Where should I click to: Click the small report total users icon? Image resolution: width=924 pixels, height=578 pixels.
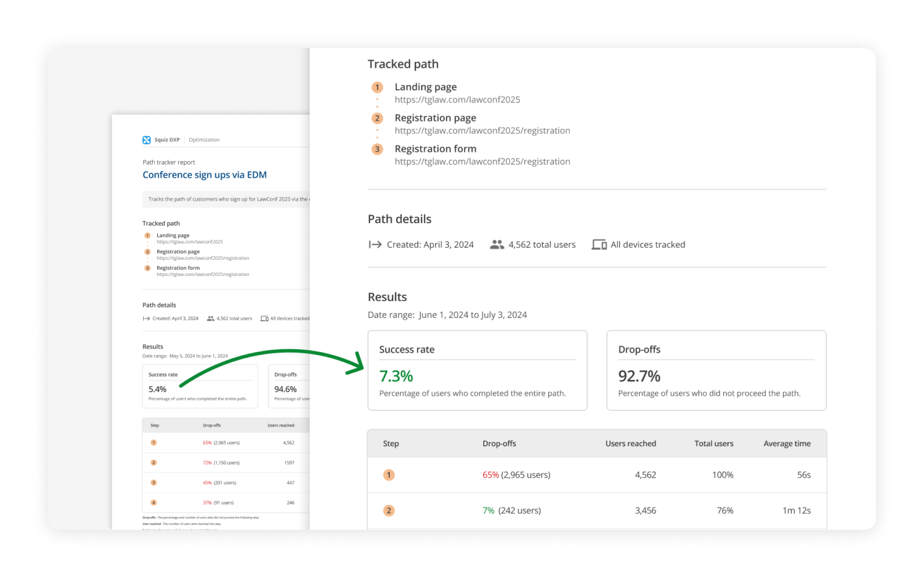(211, 318)
